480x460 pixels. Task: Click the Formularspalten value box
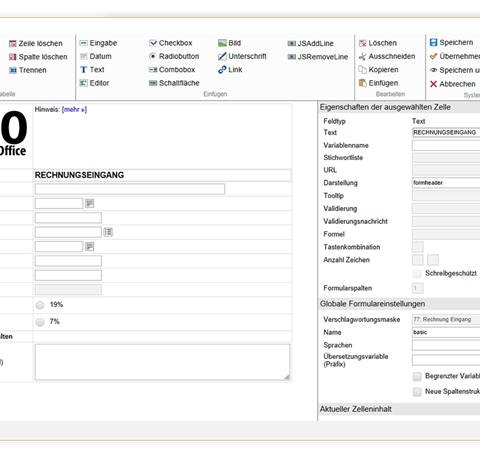[418, 288]
